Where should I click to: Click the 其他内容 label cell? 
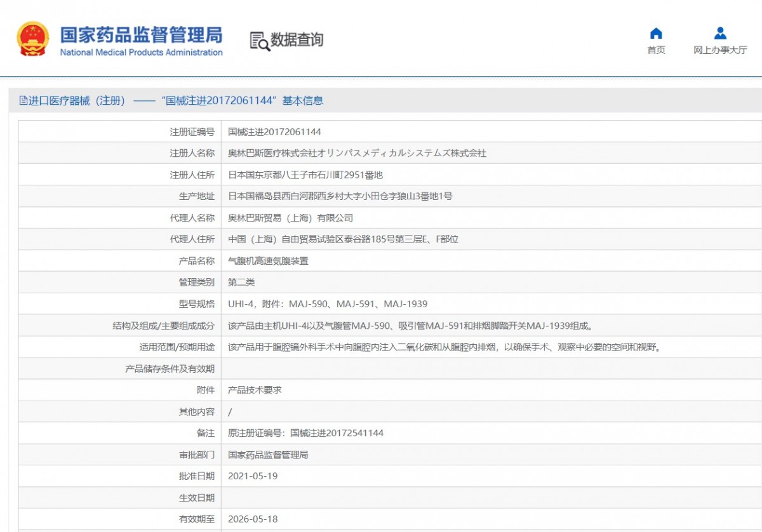pyautogui.click(x=120, y=411)
